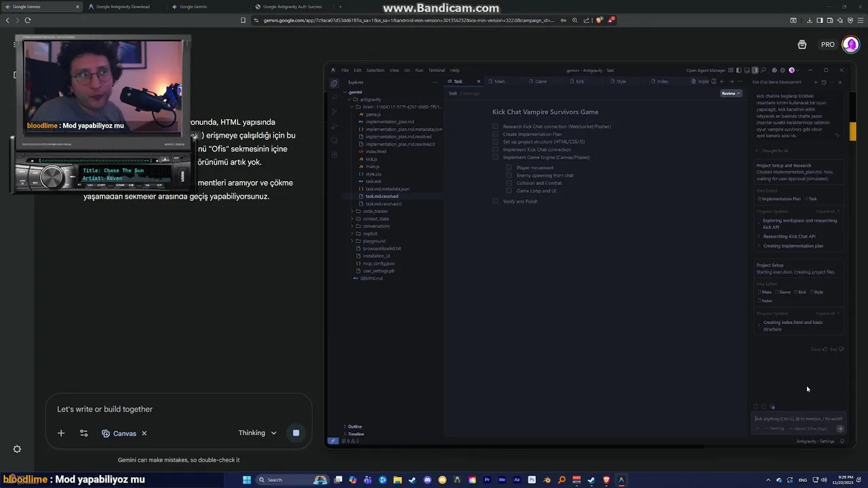Image resolution: width=868 pixels, height=488 pixels.
Task: Reload the browser page
Action: coord(28,20)
